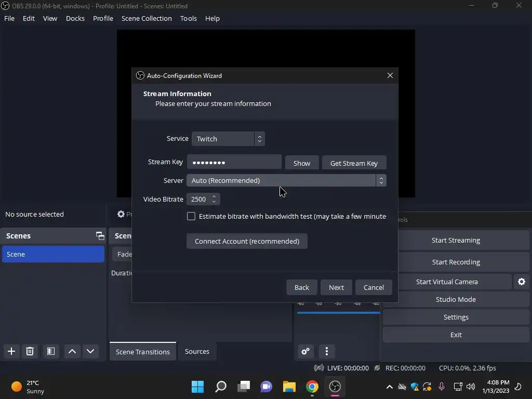
Task: Open the Profile menu
Action: tap(103, 18)
